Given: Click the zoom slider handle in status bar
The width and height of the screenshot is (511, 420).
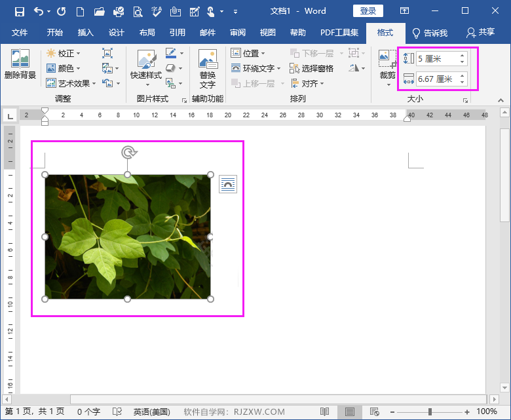Looking at the screenshot, I should [x=430, y=411].
